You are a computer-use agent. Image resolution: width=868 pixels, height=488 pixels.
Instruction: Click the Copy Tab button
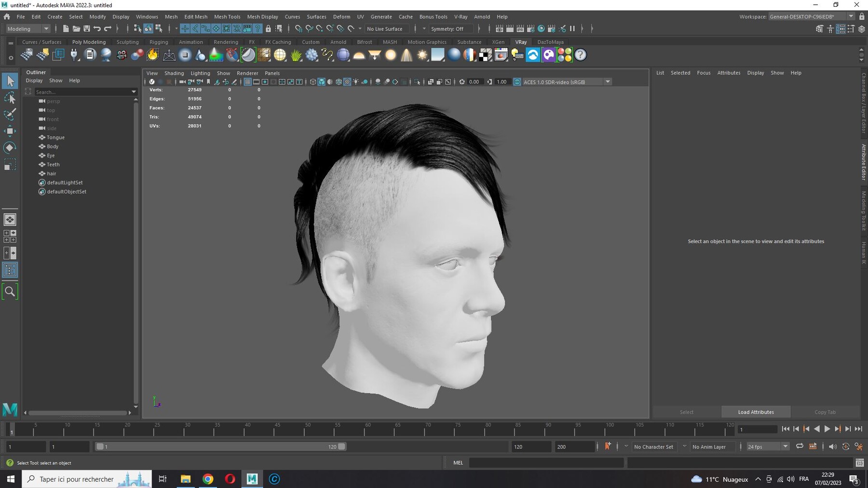[825, 412]
